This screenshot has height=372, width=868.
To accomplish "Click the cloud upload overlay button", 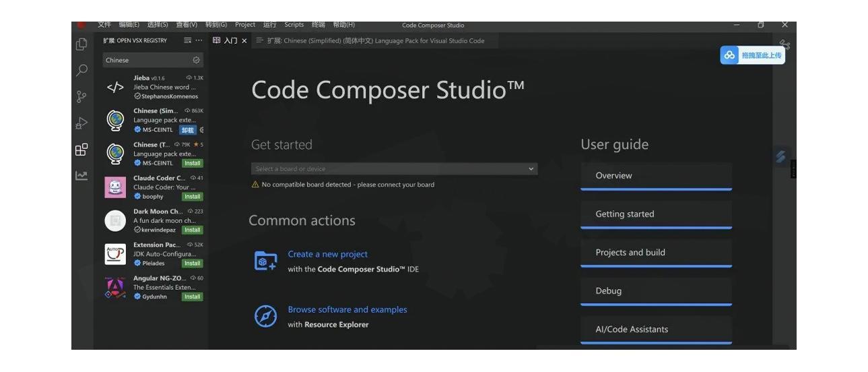I will [752, 55].
